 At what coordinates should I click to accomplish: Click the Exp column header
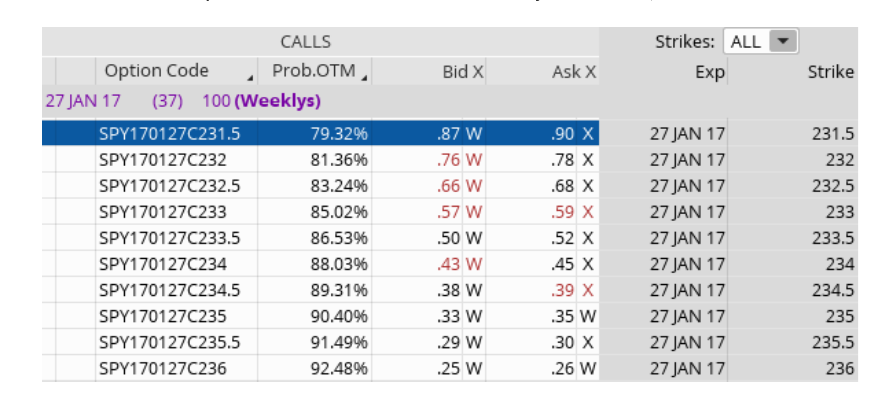tap(710, 72)
